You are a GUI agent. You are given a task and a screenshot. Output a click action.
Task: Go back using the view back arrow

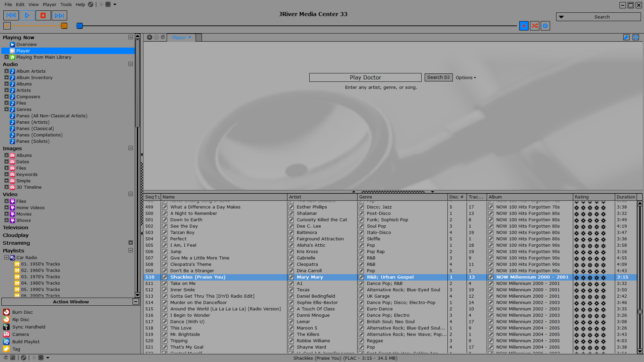(150, 37)
